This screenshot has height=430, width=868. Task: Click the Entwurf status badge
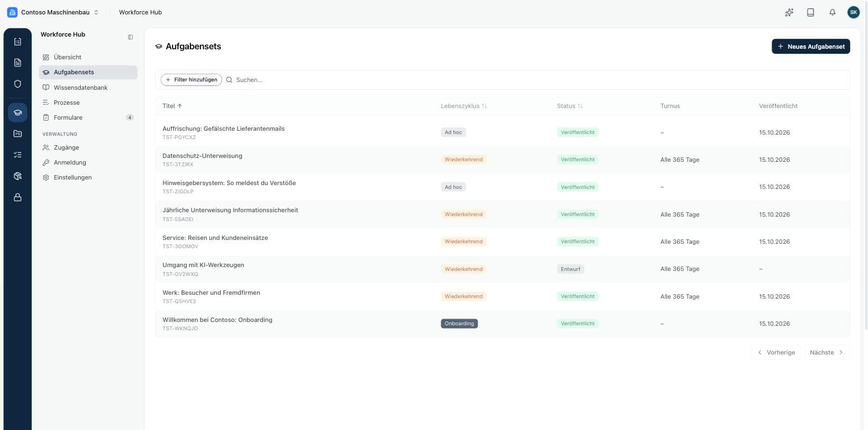[570, 269]
